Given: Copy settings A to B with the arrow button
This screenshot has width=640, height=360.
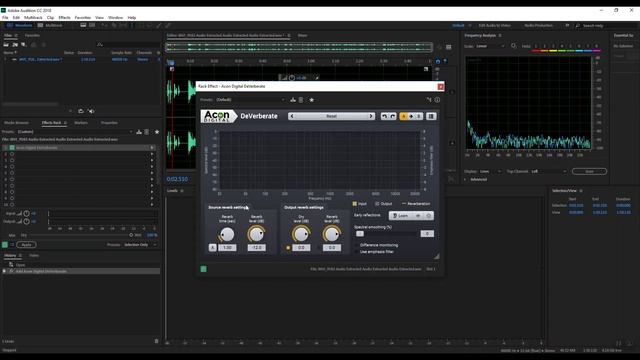Looking at the screenshot, I should tap(411, 116).
